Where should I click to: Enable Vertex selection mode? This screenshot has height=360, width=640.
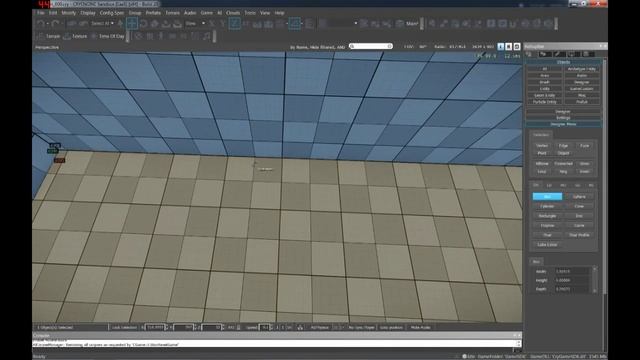pyautogui.click(x=542, y=146)
